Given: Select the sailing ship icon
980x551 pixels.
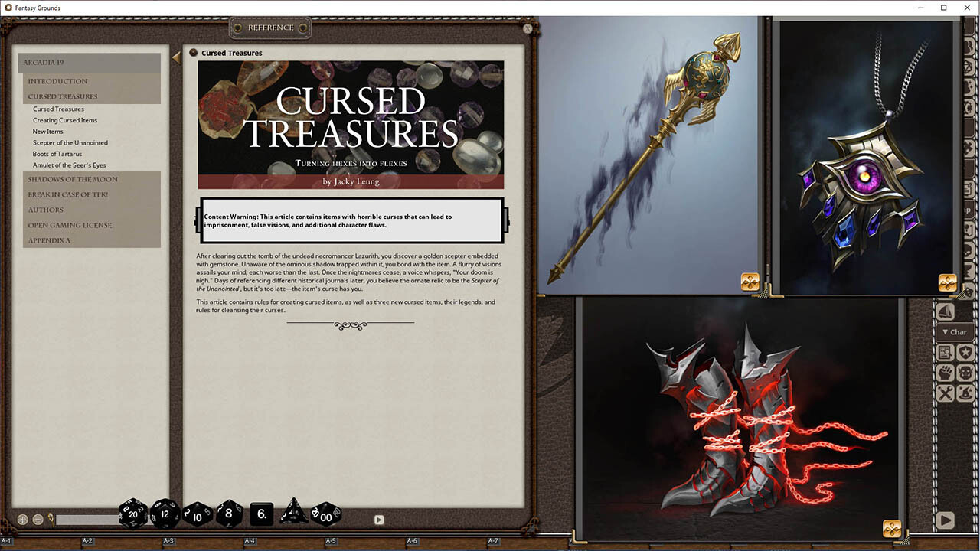Looking at the screenshot, I should click(x=945, y=311).
